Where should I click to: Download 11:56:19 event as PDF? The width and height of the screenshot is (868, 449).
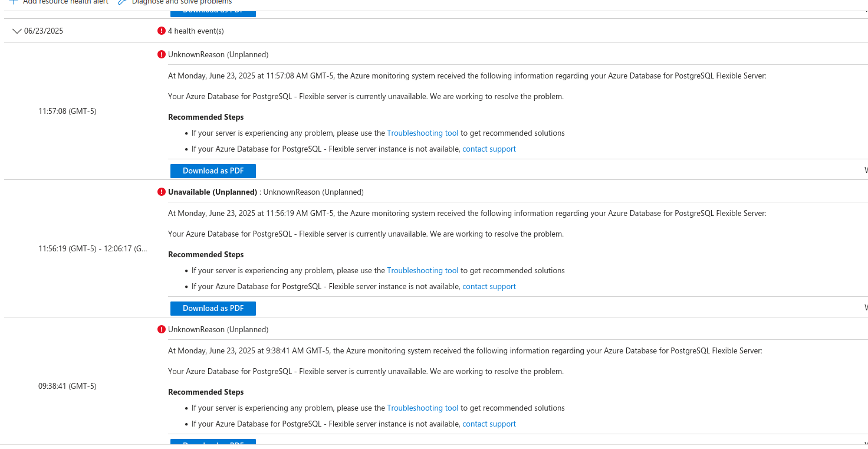tap(213, 308)
